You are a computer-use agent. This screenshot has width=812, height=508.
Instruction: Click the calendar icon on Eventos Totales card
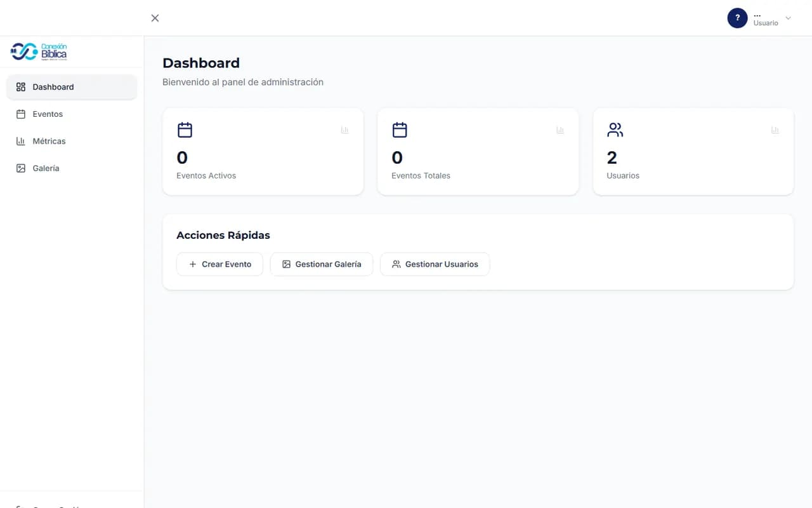click(400, 130)
